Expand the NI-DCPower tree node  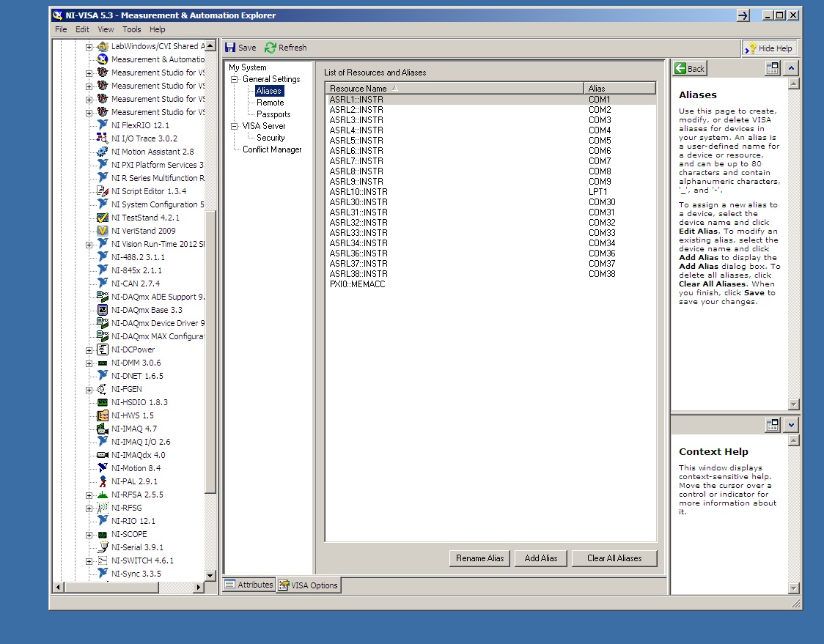click(89, 349)
